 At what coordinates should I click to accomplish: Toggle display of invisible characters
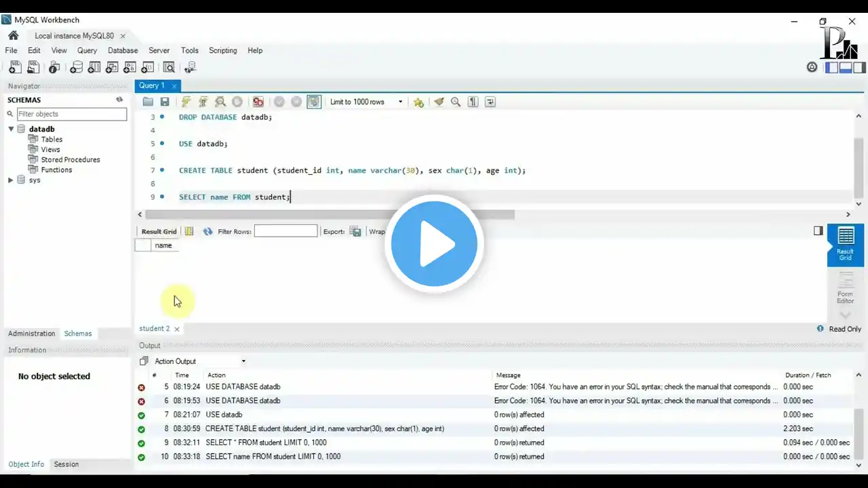(x=473, y=102)
